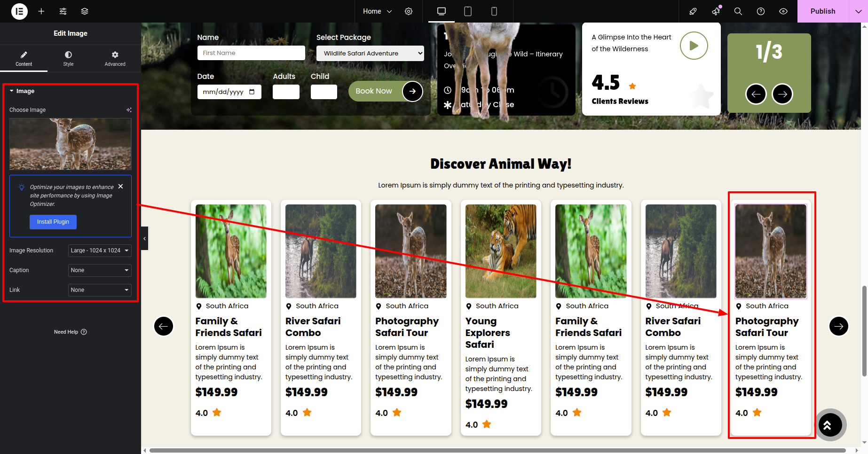
Task: Open the Structure layers icon
Action: coord(85,11)
